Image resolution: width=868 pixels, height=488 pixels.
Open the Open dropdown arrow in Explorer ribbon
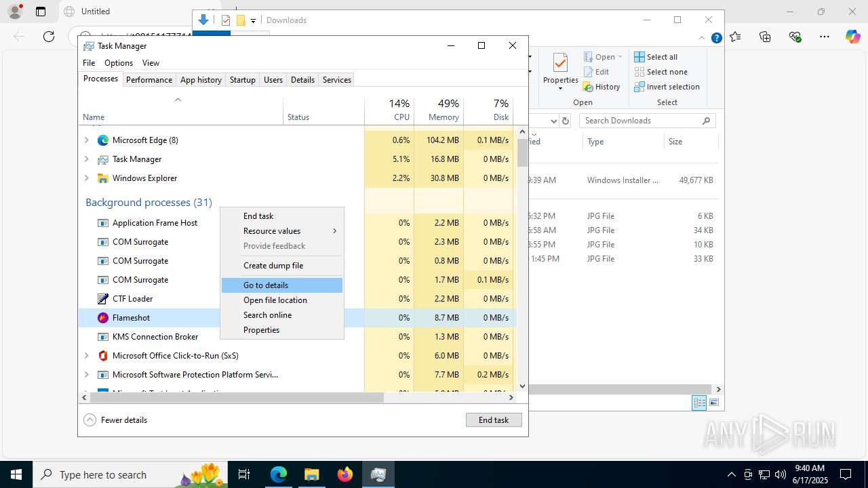(x=620, y=57)
